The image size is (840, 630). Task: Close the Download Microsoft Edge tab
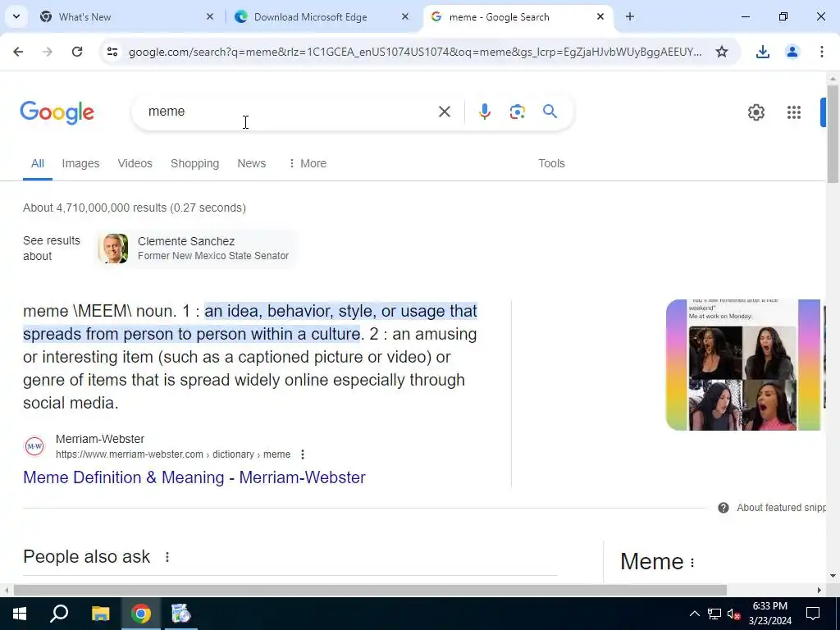pyautogui.click(x=405, y=16)
